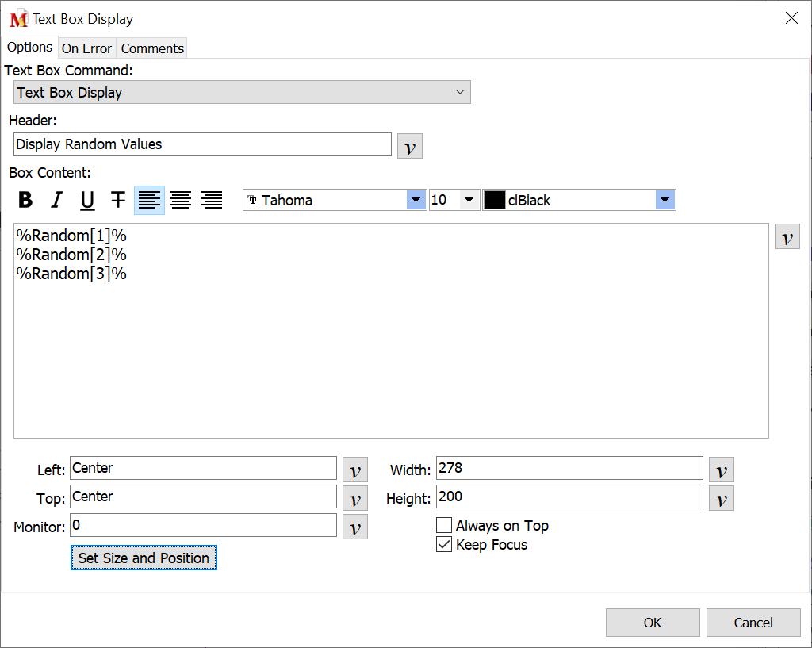The image size is (812, 648).
Task: Enable Always on Top checkbox
Action: coord(444,526)
